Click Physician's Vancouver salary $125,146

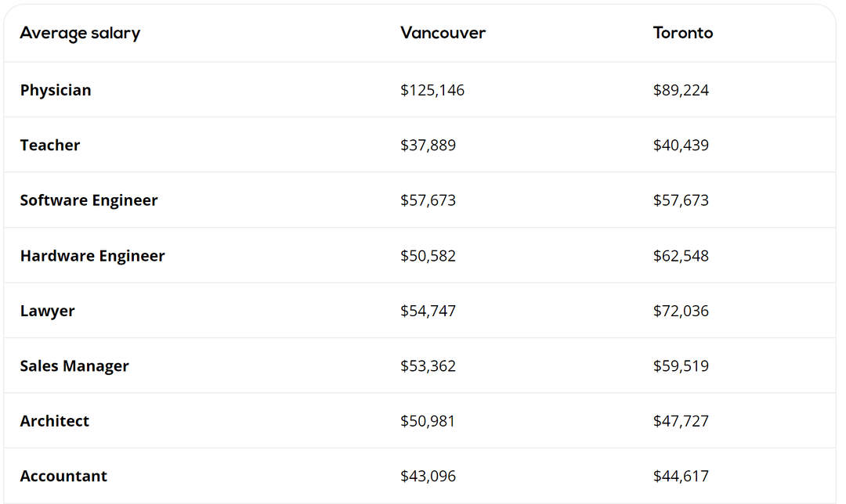[432, 90]
